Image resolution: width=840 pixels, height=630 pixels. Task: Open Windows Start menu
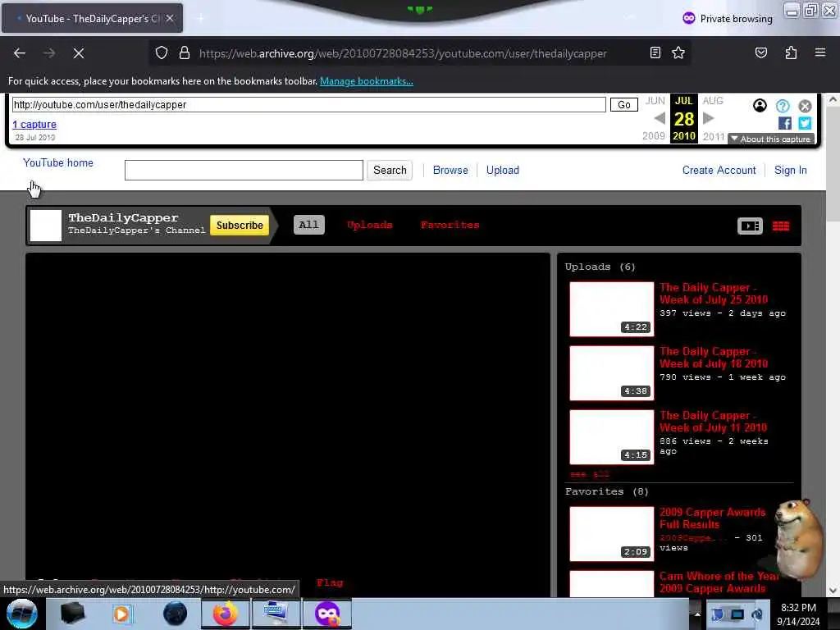(x=21, y=614)
